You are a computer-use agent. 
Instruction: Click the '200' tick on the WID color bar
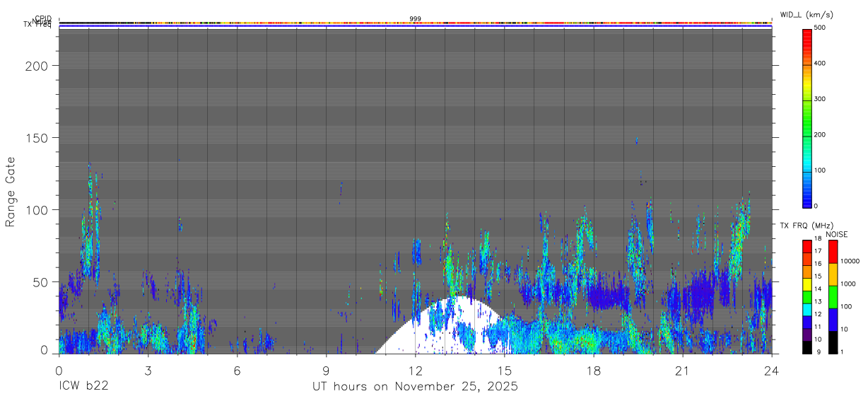[820, 134]
